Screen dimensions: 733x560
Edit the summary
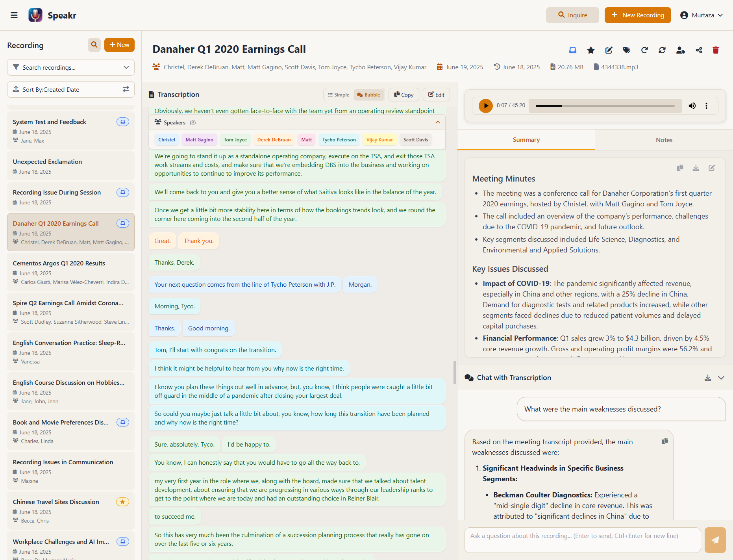click(712, 168)
